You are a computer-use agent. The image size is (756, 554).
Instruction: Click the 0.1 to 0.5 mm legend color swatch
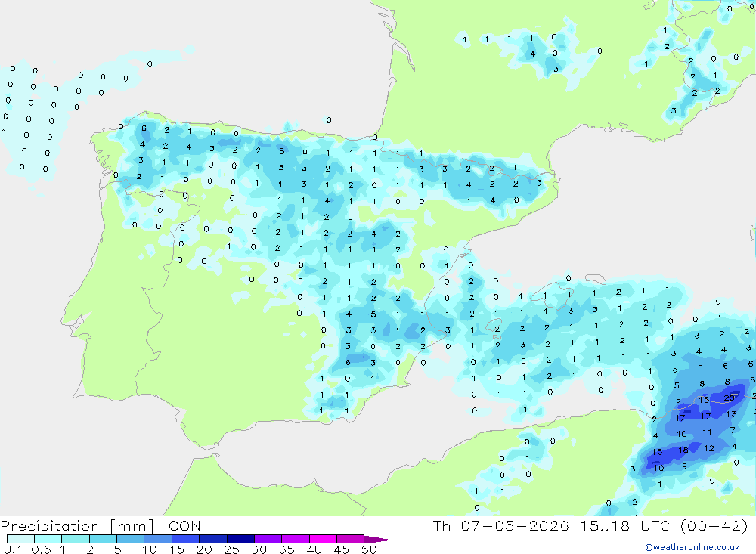pos(20,539)
